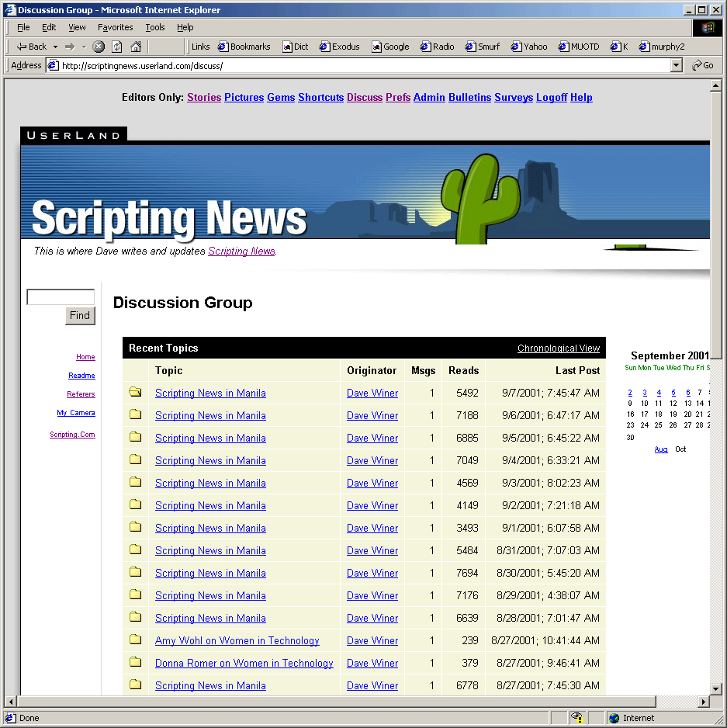This screenshot has width=727, height=728.
Task: Click the Bulletins editor link
Action: pyautogui.click(x=469, y=98)
